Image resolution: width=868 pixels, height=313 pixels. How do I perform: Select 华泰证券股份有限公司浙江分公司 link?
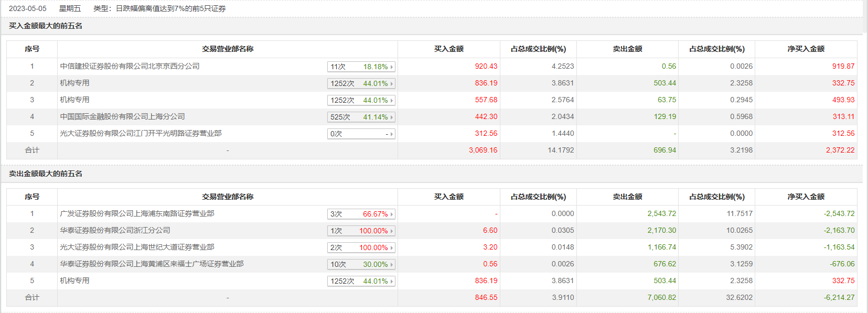[115, 231]
